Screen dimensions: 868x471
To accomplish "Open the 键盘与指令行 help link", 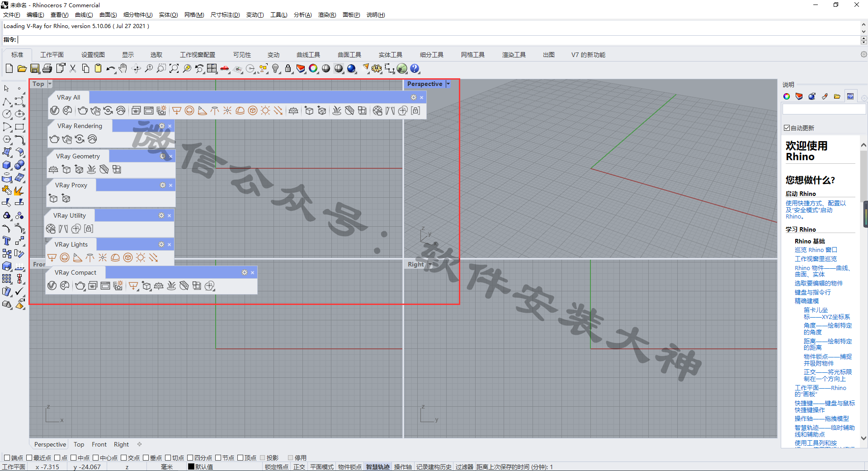I will 813,292.
